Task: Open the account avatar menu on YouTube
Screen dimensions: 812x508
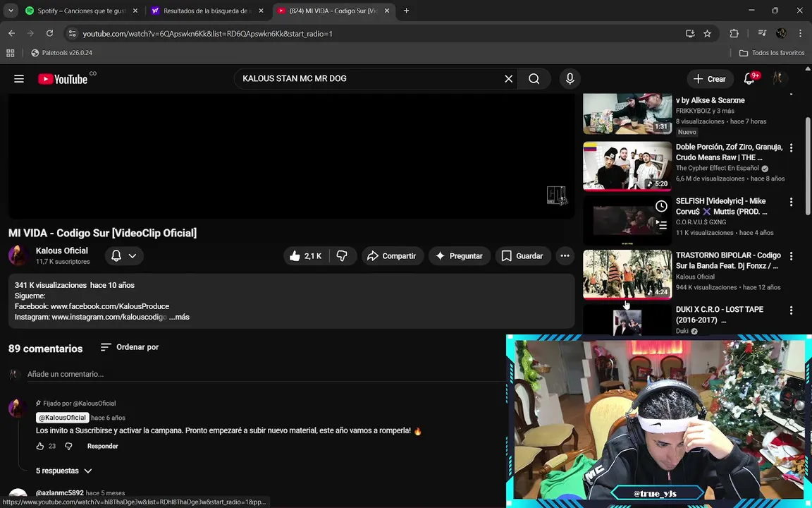Action: 777,79
